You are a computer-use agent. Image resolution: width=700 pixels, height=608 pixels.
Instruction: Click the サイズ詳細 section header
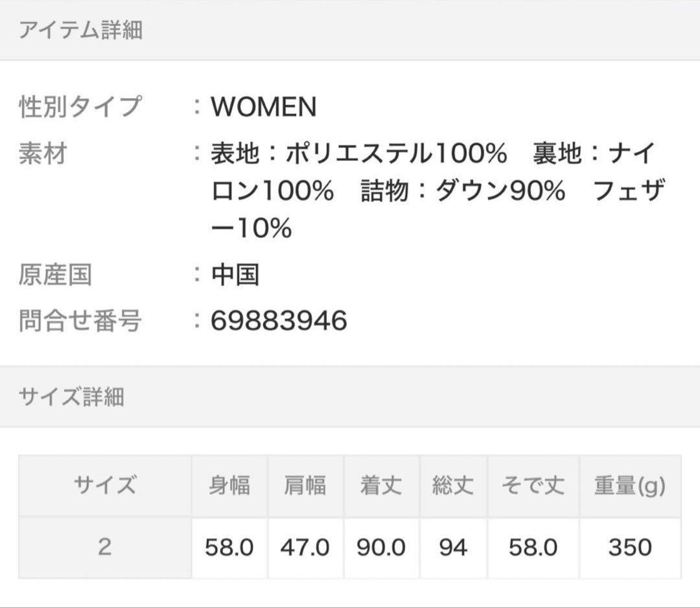[x=71, y=397]
